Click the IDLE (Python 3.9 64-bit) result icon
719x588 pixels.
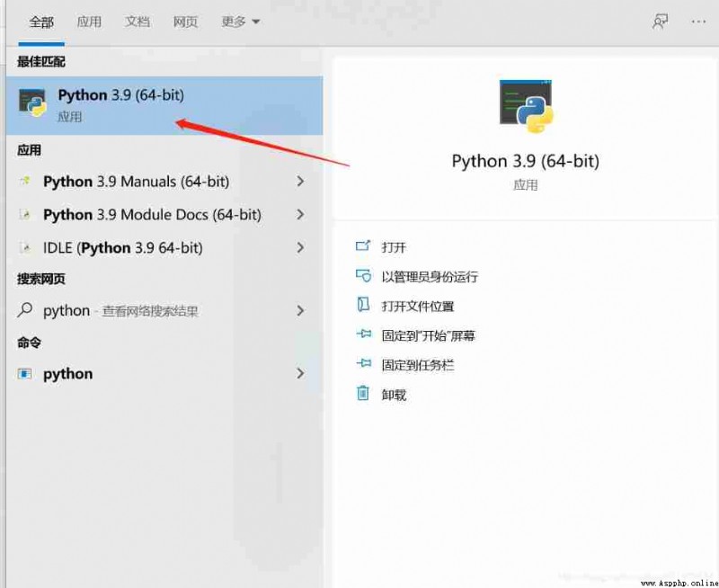coord(25,247)
